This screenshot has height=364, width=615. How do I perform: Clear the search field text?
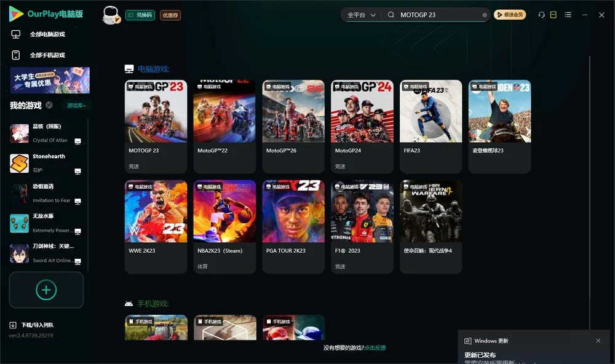(485, 15)
